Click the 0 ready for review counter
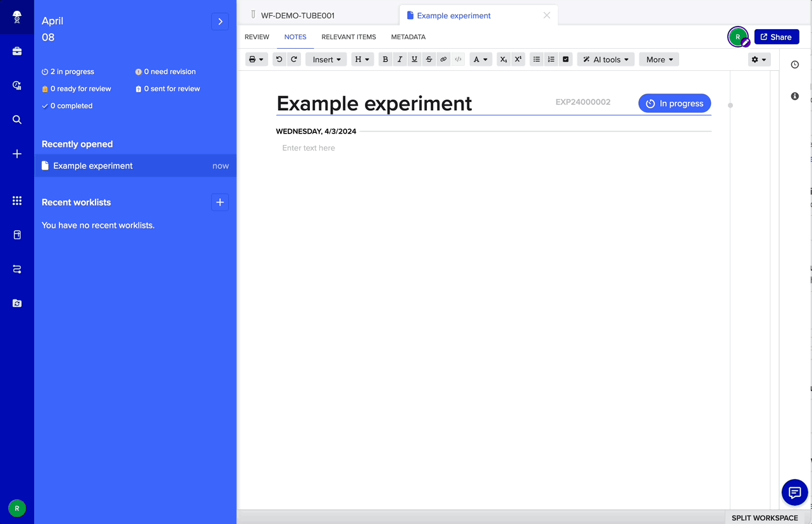 [77, 89]
